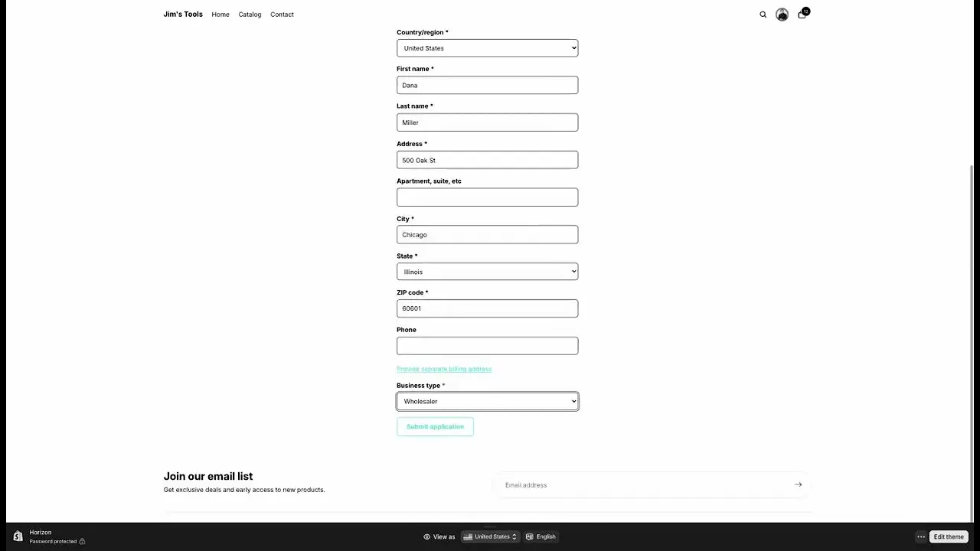This screenshot has width=980, height=551.
Task: Click the ZIP code field with 60601
Action: (487, 308)
